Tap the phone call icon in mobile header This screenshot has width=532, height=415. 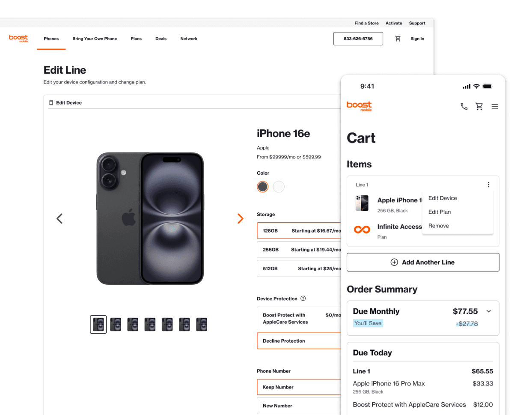pyautogui.click(x=464, y=106)
